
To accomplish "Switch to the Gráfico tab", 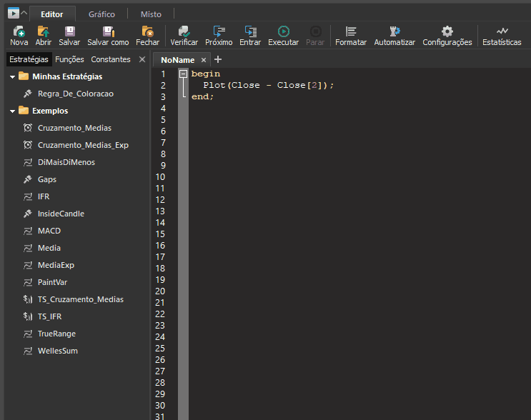I will 101,14.
